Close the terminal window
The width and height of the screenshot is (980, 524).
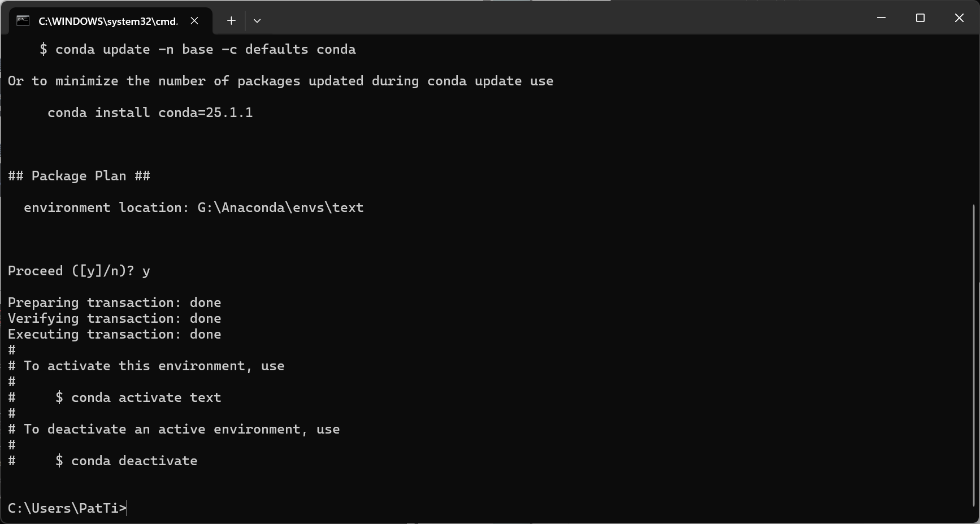pos(959,18)
